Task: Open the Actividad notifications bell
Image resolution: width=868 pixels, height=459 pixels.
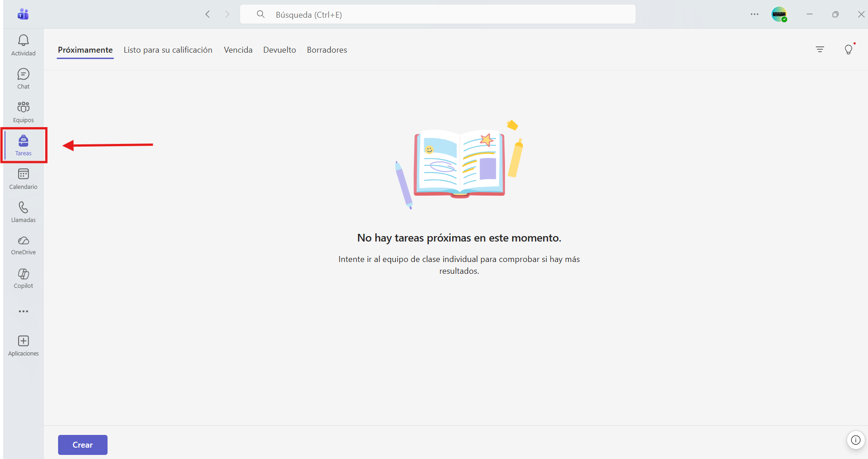Action: click(x=23, y=45)
